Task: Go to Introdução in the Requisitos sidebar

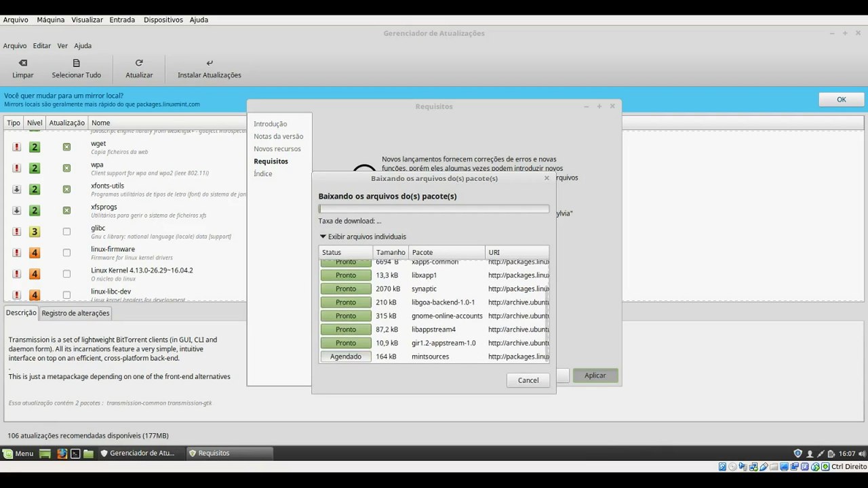Action: tap(270, 124)
